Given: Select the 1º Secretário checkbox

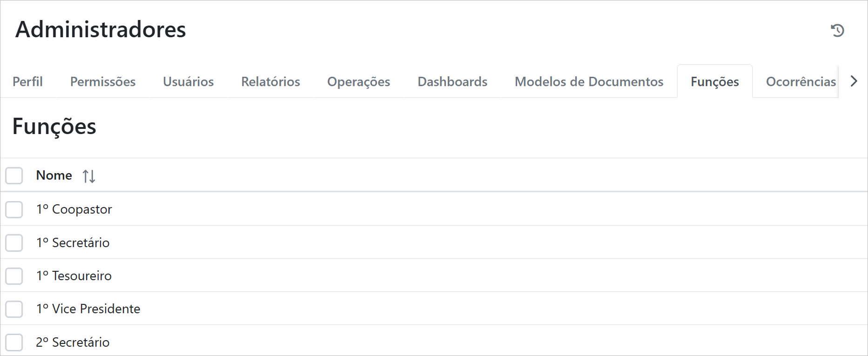Looking at the screenshot, I should (x=14, y=243).
